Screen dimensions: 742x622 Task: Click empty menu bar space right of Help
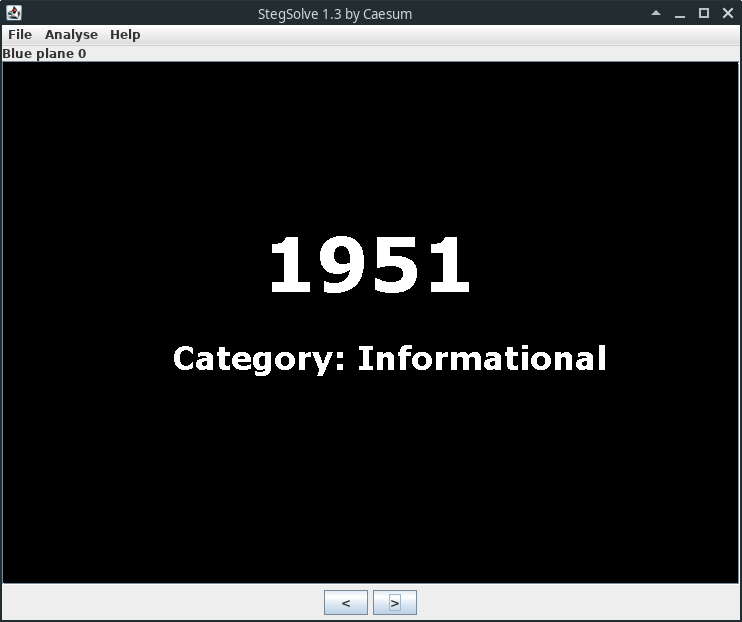440,34
